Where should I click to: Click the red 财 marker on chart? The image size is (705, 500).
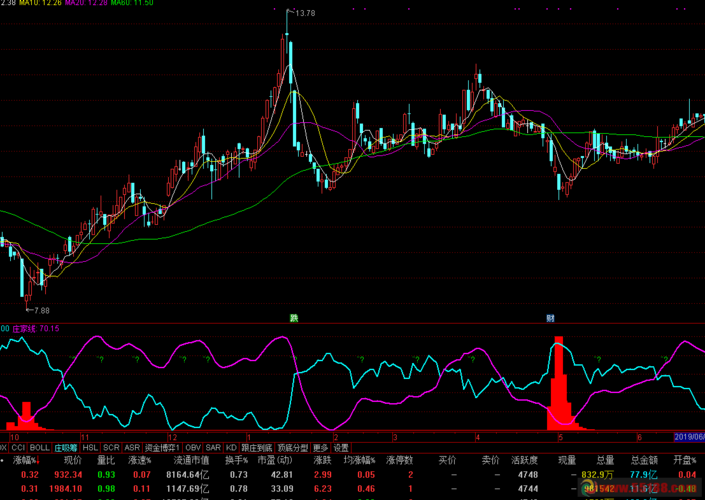[550, 318]
